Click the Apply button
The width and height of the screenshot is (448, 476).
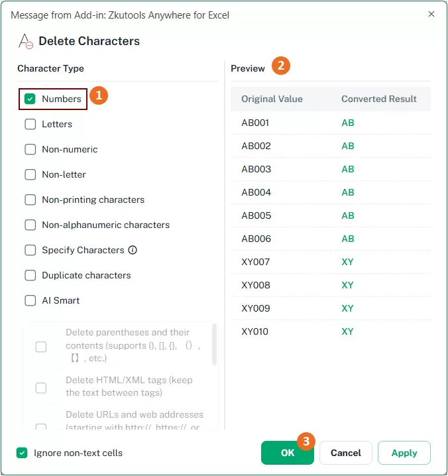(x=404, y=453)
